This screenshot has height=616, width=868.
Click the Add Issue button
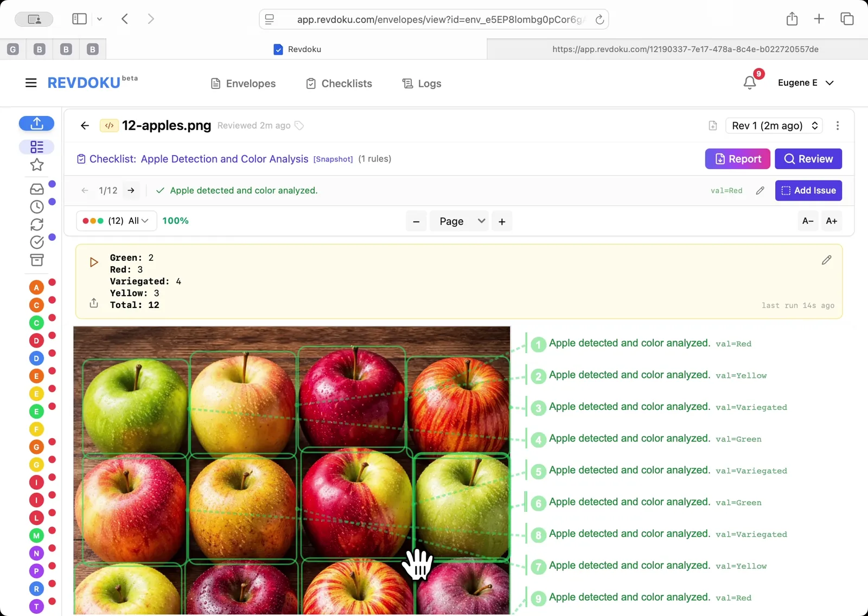coord(808,190)
